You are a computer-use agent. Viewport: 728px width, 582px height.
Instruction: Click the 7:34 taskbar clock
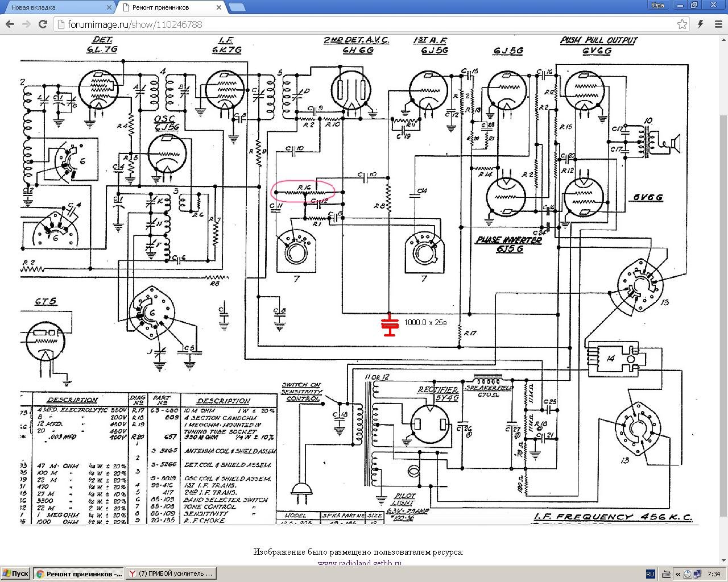[714, 574]
